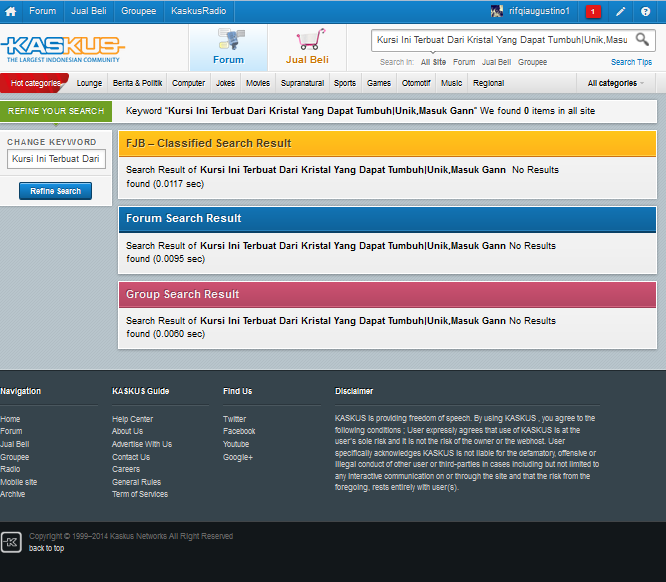Open the Google+ link under Find Us

tap(238, 458)
